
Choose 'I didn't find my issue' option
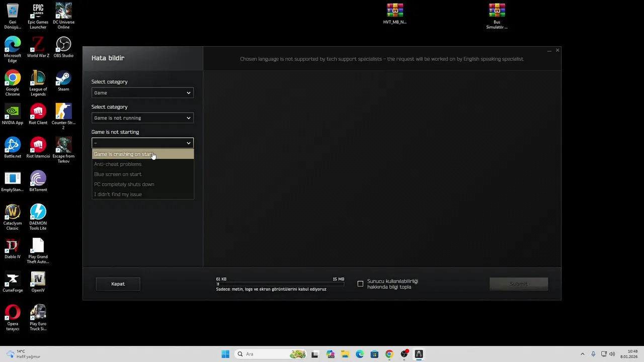coord(143,195)
